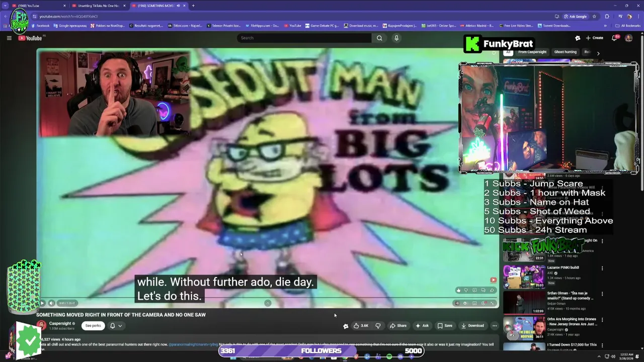Image resolution: width=644 pixels, height=362 pixels.
Task: Open the Facebook bookmark
Action: (x=40, y=26)
